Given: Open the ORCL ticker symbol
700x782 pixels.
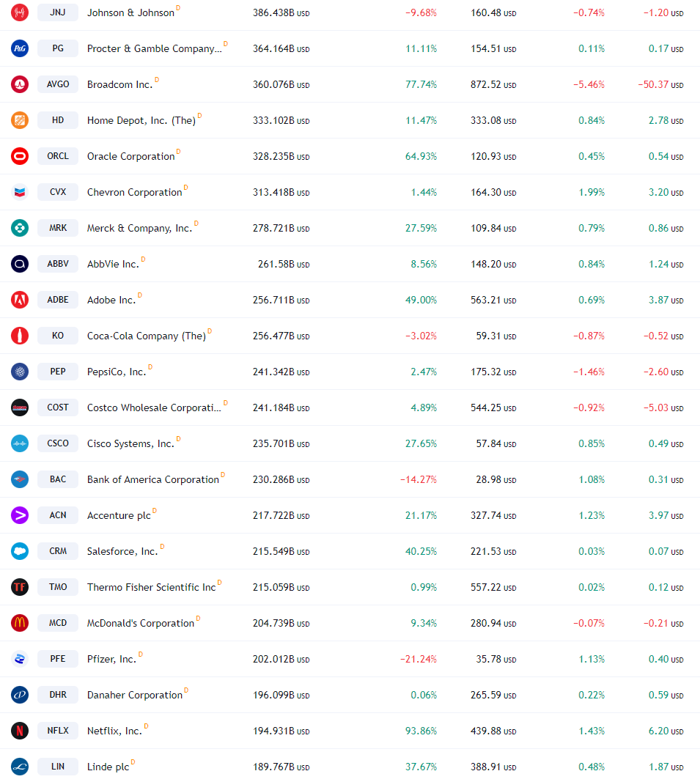Looking at the screenshot, I should (x=58, y=156).
